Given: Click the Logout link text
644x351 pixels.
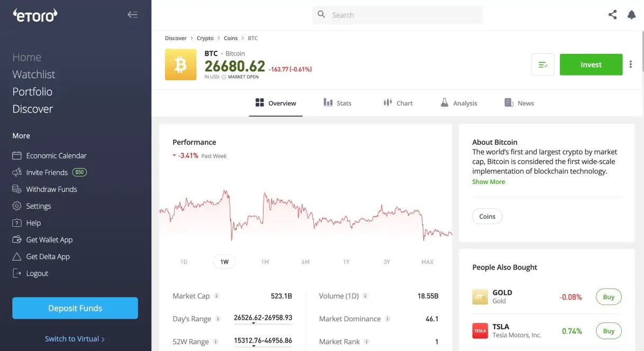Looking at the screenshot, I should click(37, 273).
